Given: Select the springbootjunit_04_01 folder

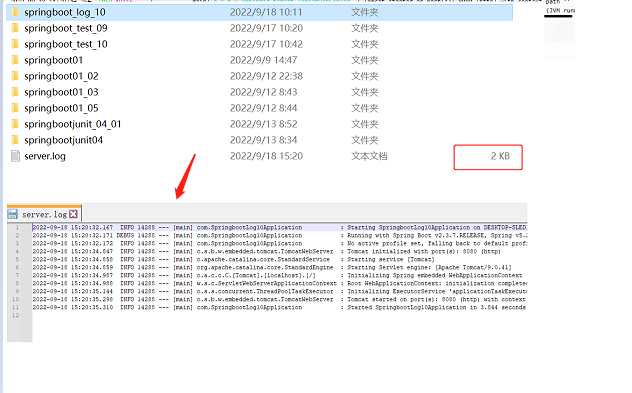Looking at the screenshot, I should tap(73, 124).
